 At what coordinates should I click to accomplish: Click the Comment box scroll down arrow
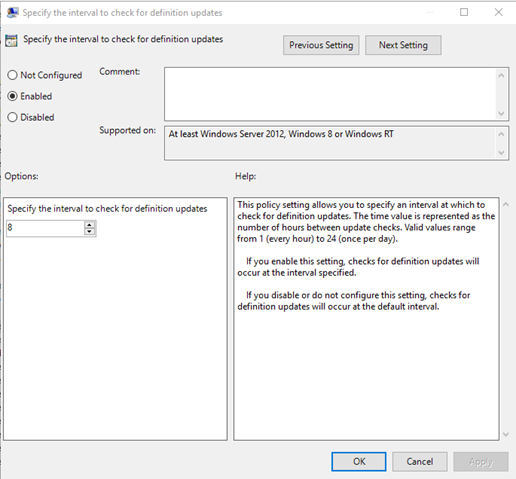pyautogui.click(x=501, y=113)
